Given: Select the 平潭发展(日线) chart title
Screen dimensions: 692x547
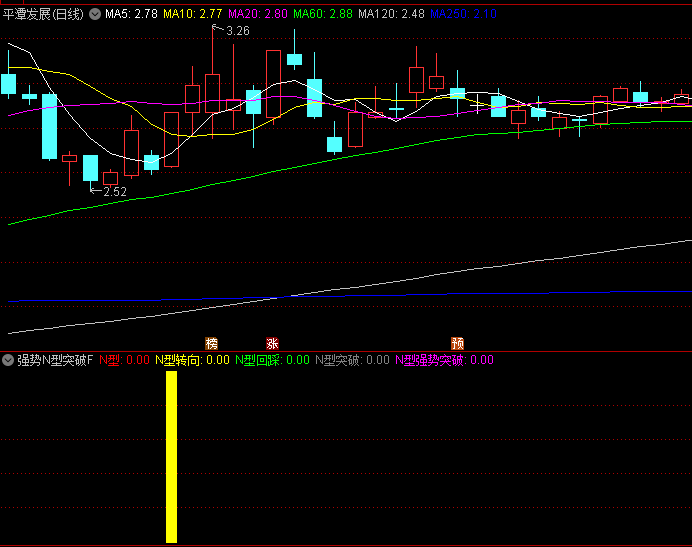Looking at the screenshot, I should [x=43, y=14].
